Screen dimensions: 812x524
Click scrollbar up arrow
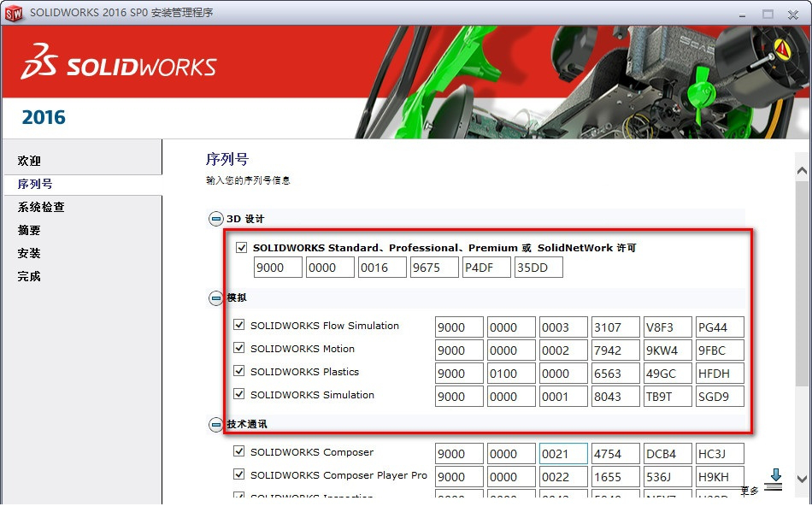802,170
